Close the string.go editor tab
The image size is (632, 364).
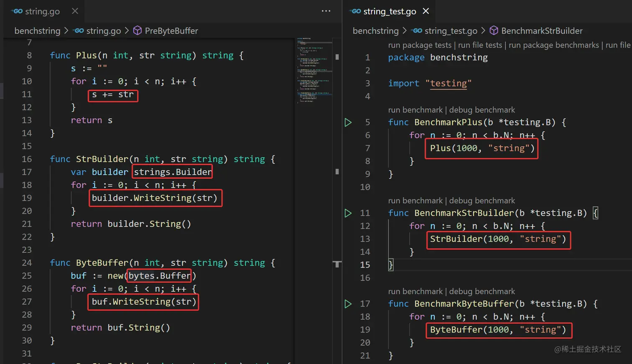(x=75, y=11)
